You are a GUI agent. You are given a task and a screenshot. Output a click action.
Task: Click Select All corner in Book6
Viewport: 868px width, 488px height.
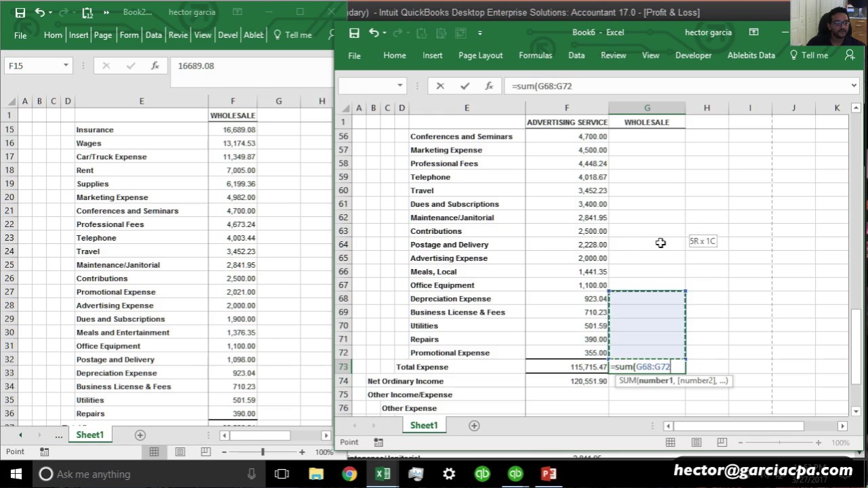(343, 108)
